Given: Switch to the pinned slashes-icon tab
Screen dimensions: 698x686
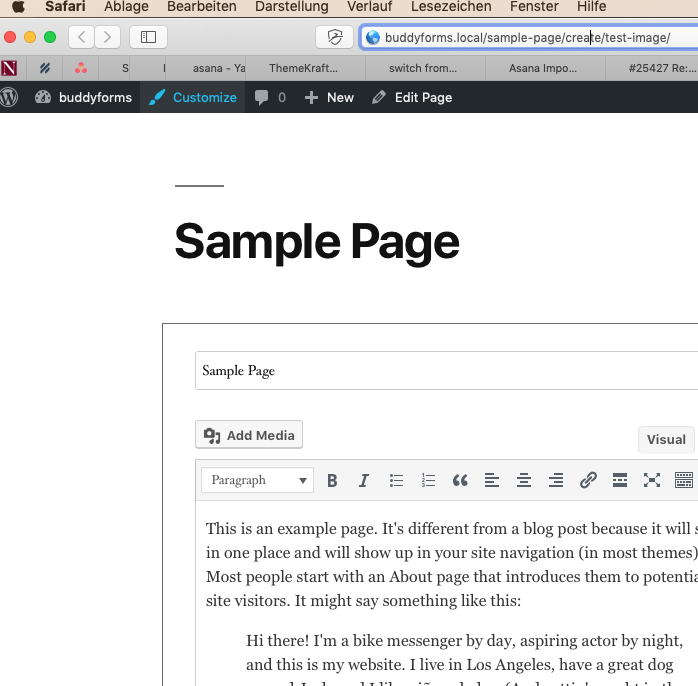Looking at the screenshot, I should (45, 68).
